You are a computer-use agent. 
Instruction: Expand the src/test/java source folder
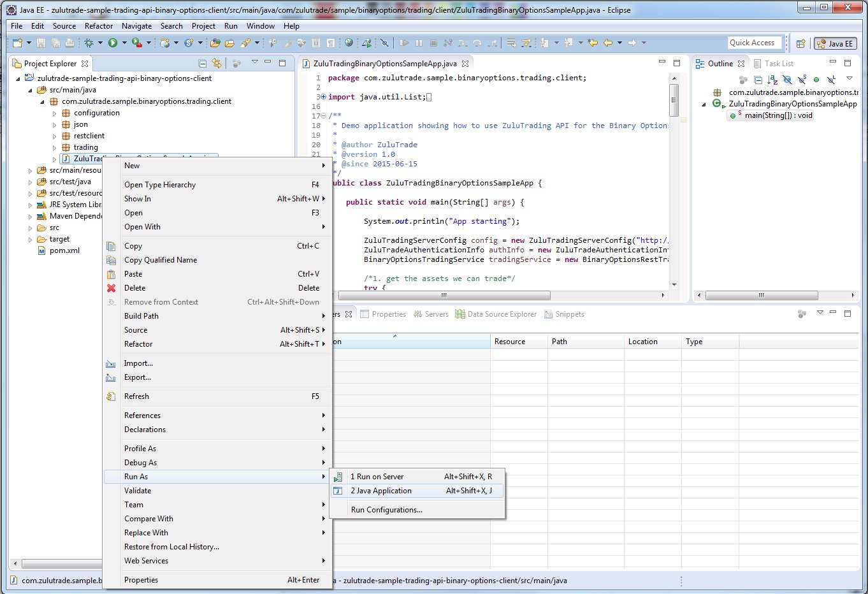click(30, 182)
